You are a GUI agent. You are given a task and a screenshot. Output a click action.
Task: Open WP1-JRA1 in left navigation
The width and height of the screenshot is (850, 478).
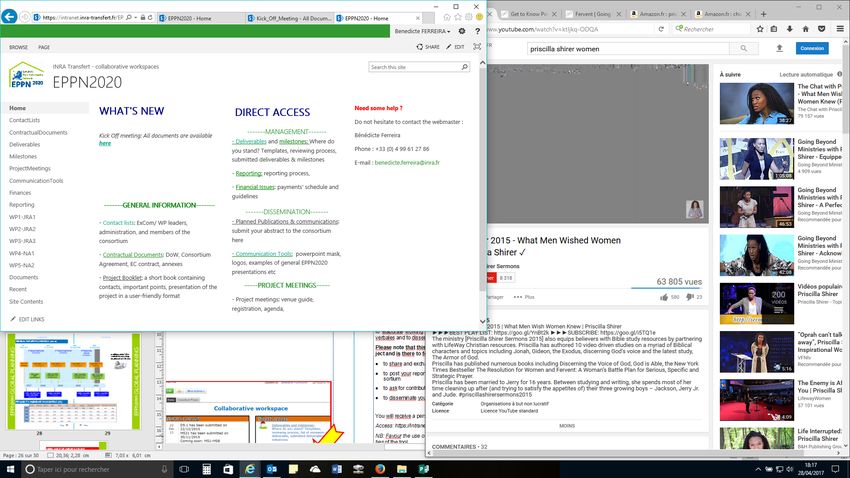pos(22,217)
